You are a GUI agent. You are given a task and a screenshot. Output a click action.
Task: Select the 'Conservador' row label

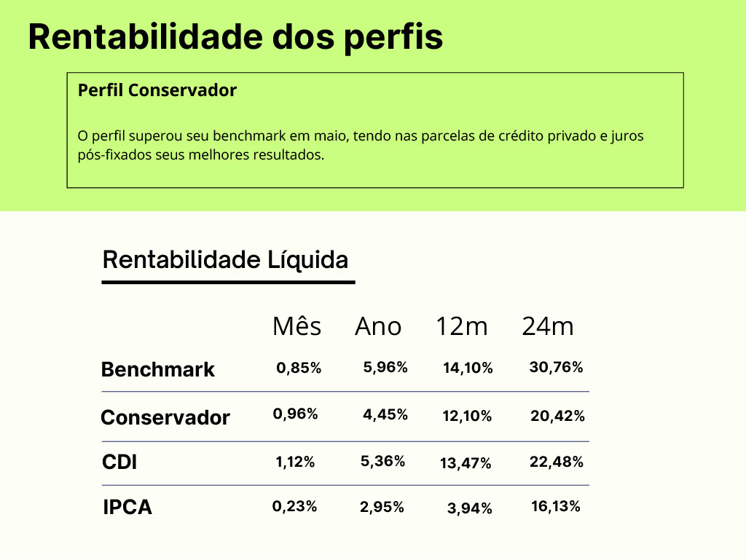tap(165, 417)
